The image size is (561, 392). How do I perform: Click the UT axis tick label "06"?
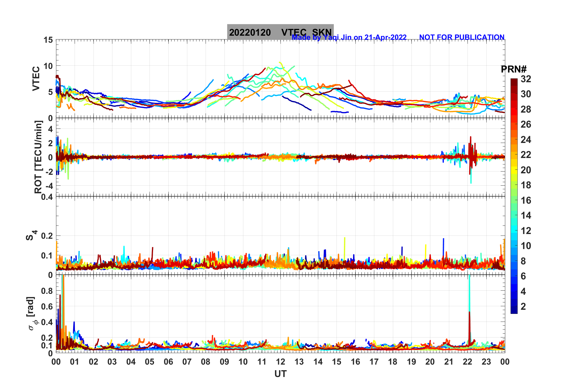(x=168, y=362)
